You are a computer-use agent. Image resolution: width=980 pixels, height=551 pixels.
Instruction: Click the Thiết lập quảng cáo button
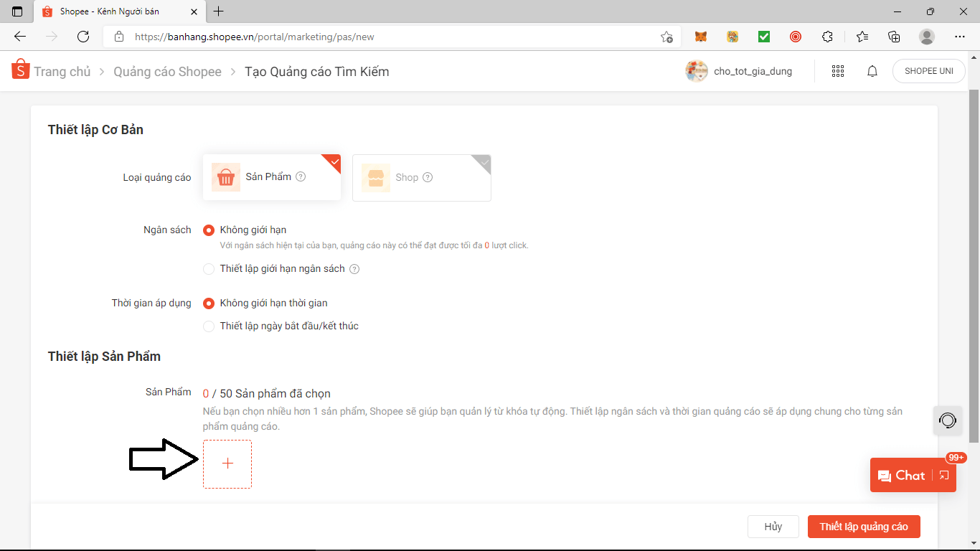pos(864,526)
